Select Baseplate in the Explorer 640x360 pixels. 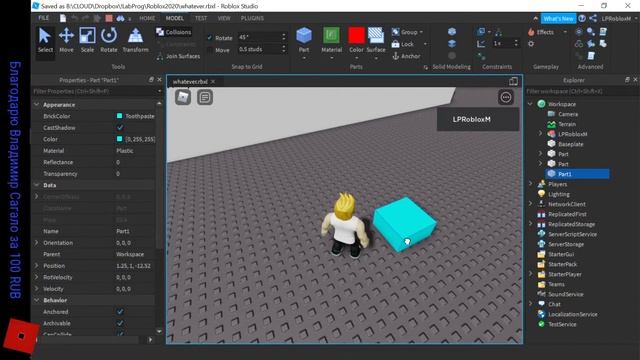click(x=570, y=144)
